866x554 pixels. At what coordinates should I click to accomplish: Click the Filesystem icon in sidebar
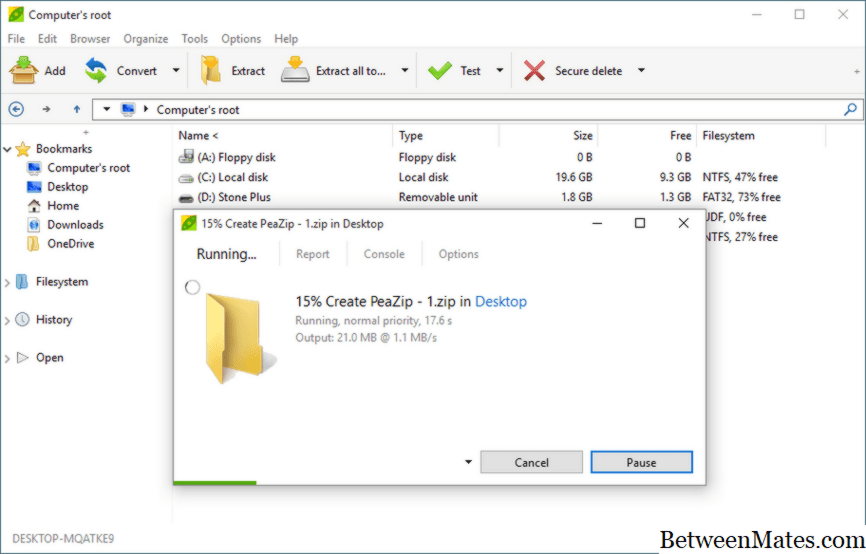22,282
